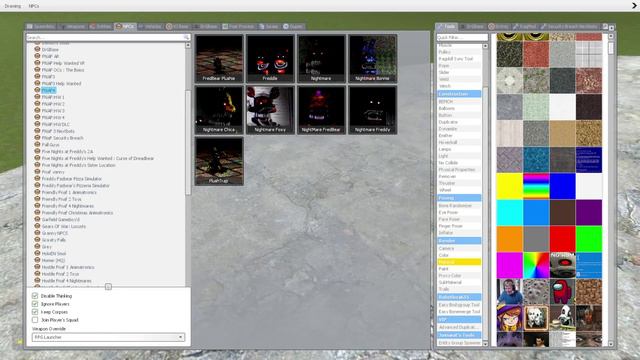Pick the purple-hat cartoon girl material
640x360 pixels.
click(509, 318)
